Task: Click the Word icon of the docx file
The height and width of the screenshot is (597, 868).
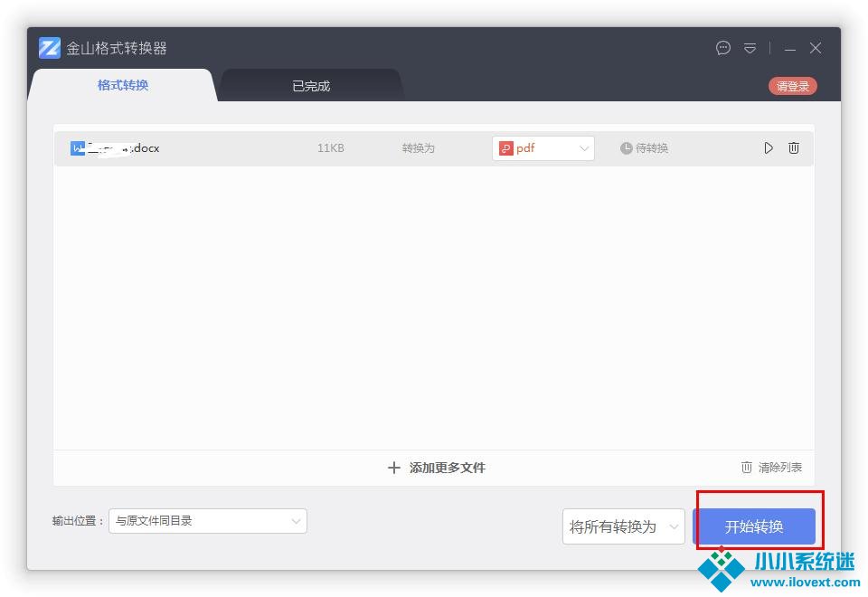Action: pos(78,147)
